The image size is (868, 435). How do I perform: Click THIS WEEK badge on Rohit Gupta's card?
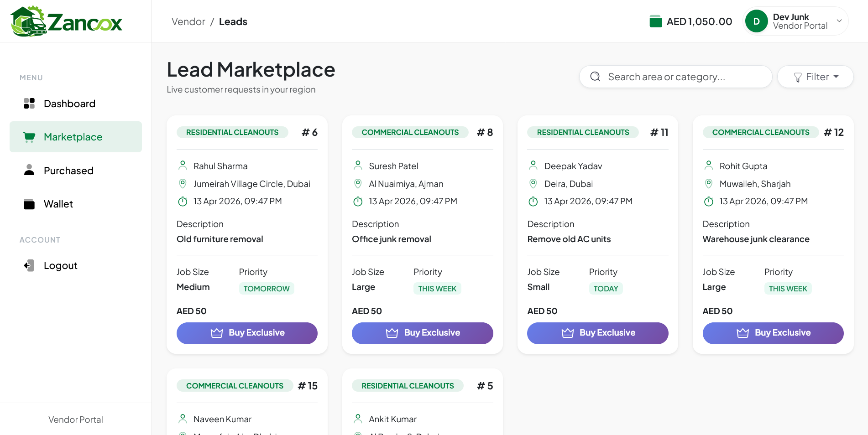click(788, 289)
